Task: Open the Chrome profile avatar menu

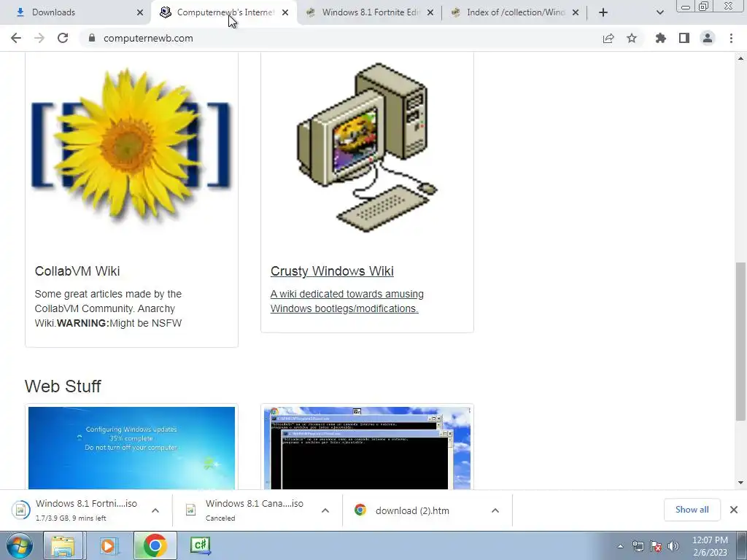Action: tap(708, 38)
